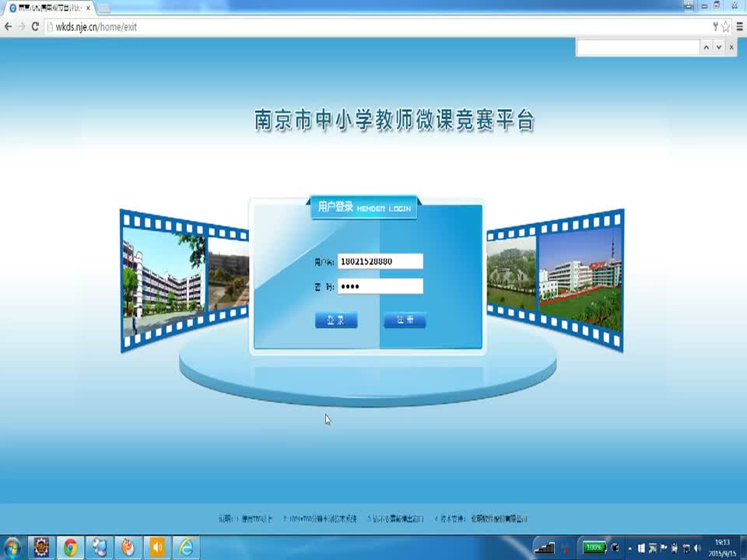
Task: Go back using the browser back arrow
Action: click(9, 26)
